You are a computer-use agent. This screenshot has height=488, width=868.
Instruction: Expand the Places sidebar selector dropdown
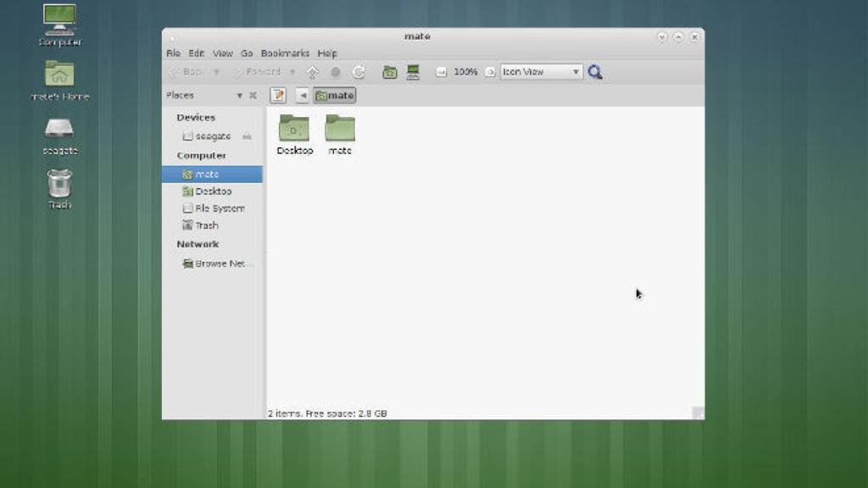point(240,96)
